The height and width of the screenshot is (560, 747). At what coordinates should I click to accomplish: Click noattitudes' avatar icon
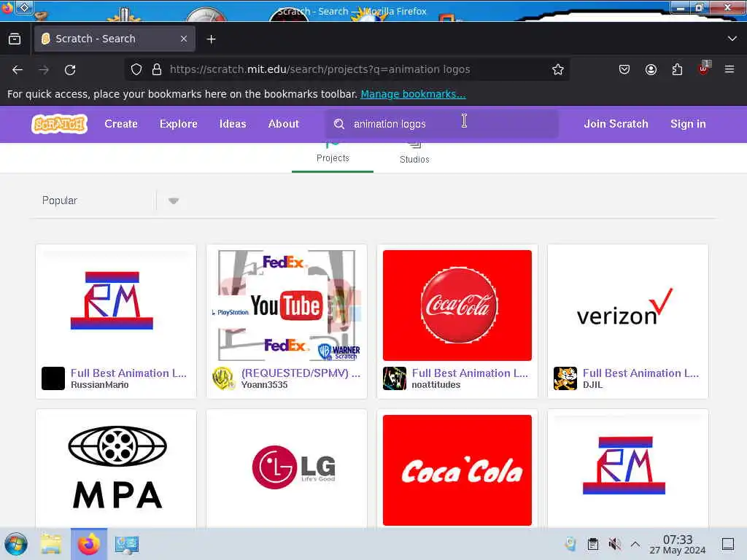coord(395,378)
